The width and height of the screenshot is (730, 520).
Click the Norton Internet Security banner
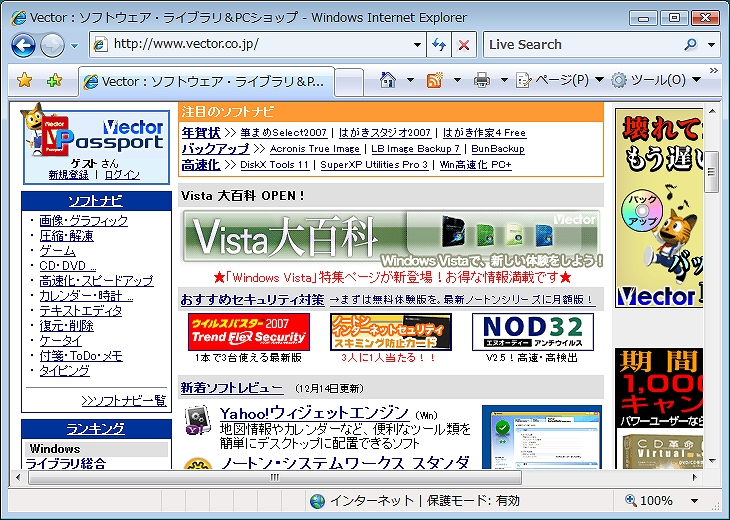point(390,331)
